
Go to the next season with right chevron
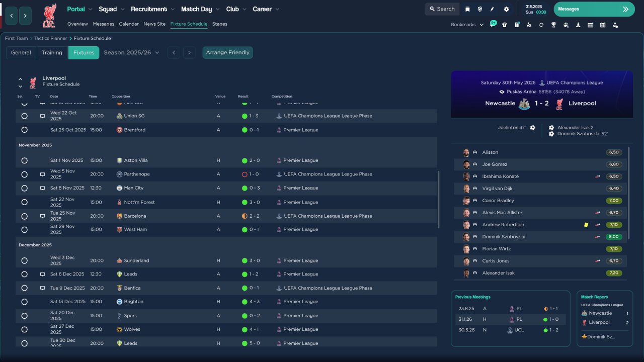point(189,53)
